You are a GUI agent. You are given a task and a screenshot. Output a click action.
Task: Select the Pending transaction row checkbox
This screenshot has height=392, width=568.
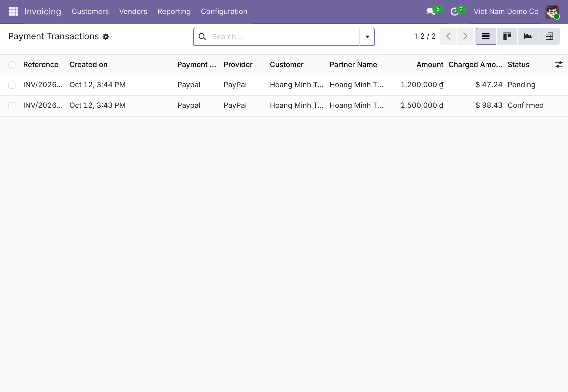click(12, 85)
